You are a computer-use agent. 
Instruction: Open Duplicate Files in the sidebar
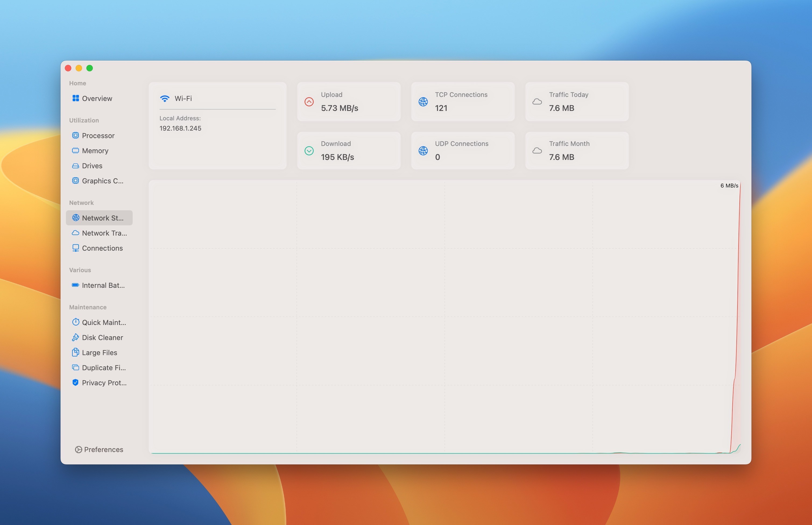(x=104, y=367)
